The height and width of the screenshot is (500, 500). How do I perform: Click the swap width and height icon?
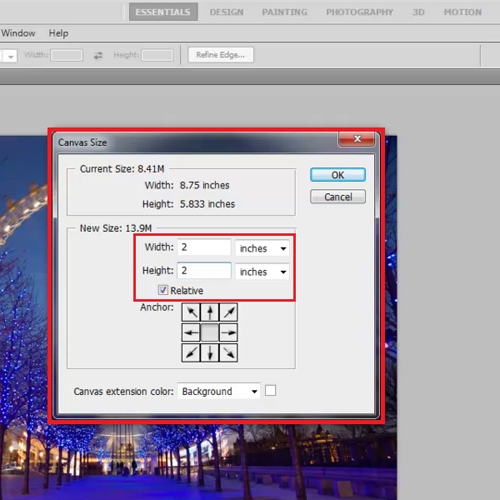pyautogui.click(x=98, y=55)
